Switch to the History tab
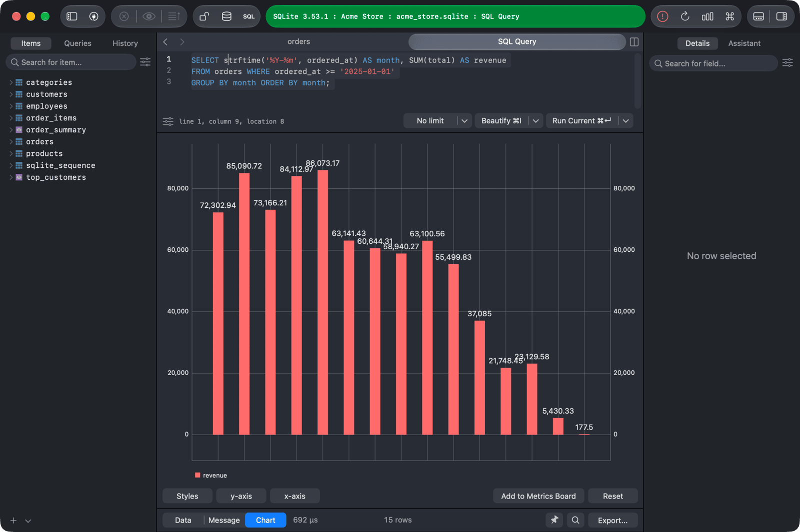This screenshot has height=532, width=800. [125, 43]
